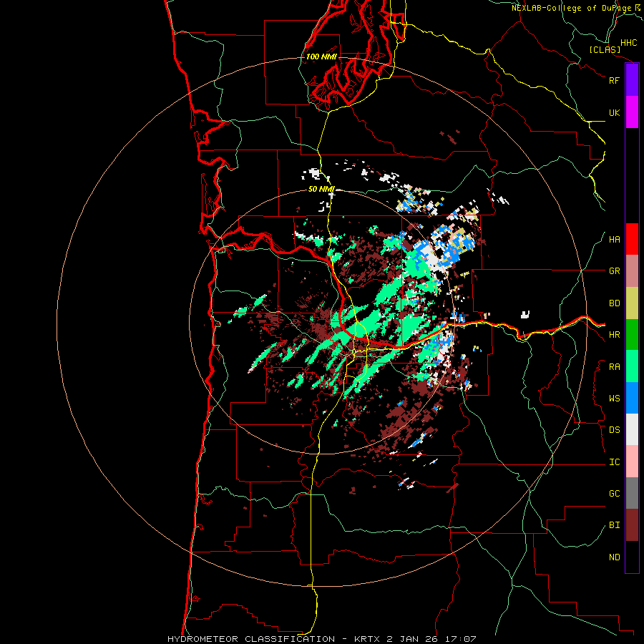Click the HA red legend swatch
The image size is (644, 644).
coord(632,239)
